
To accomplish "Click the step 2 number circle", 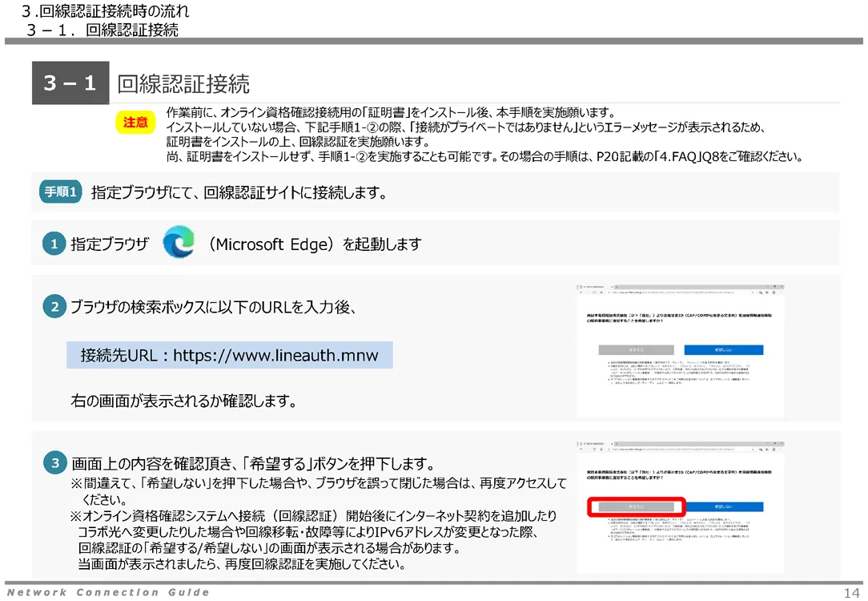I will click(x=54, y=307).
